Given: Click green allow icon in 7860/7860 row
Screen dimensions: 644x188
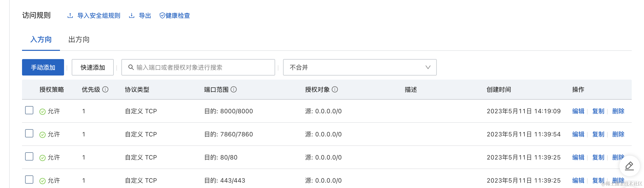Looking at the screenshot, I should click(x=43, y=135).
